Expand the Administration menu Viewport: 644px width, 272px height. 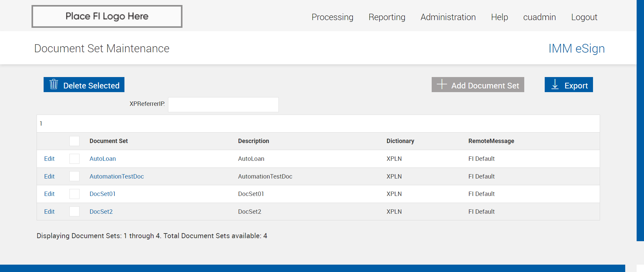448,17
